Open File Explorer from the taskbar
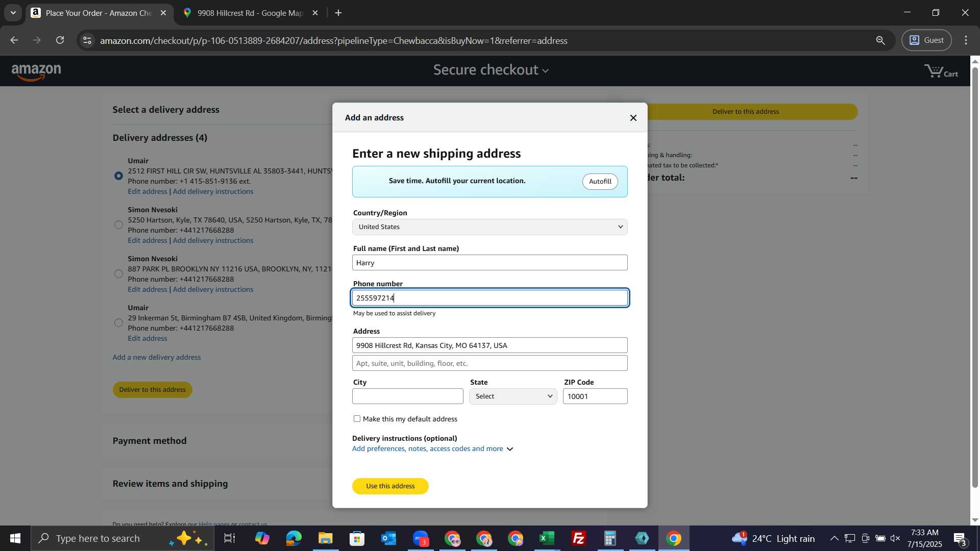This screenshot has height=551, width=980. [x=325, y=539]
